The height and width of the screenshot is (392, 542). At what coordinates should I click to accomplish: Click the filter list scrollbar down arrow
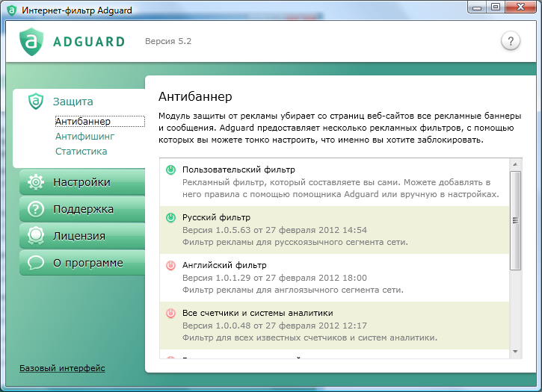[515, 352]
